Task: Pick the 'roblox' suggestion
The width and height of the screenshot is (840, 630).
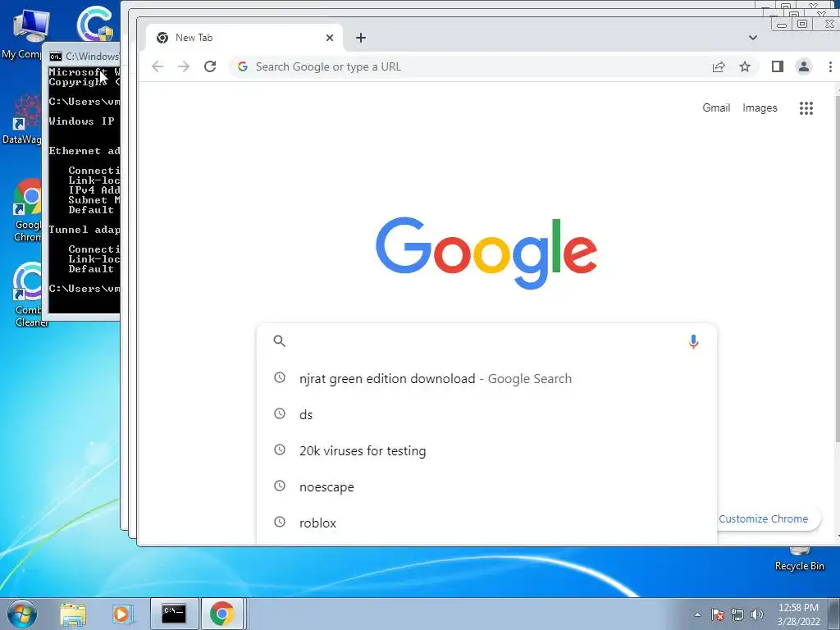Action: 486,523
